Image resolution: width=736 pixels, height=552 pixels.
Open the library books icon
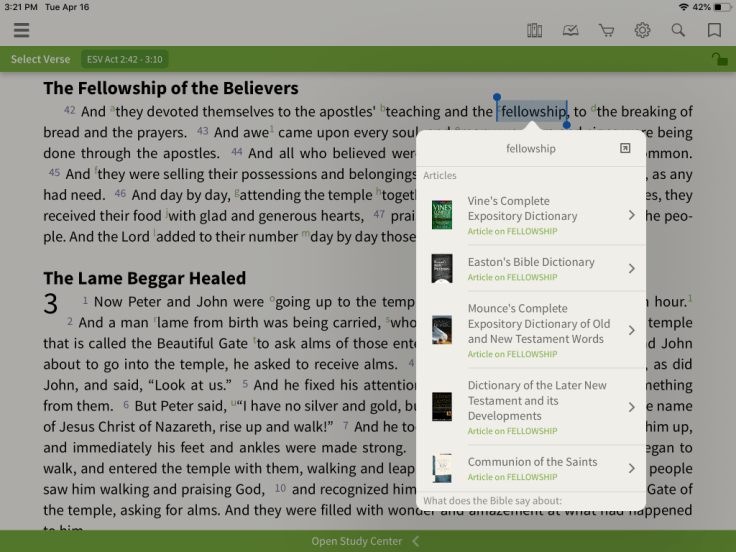[534, 30]
